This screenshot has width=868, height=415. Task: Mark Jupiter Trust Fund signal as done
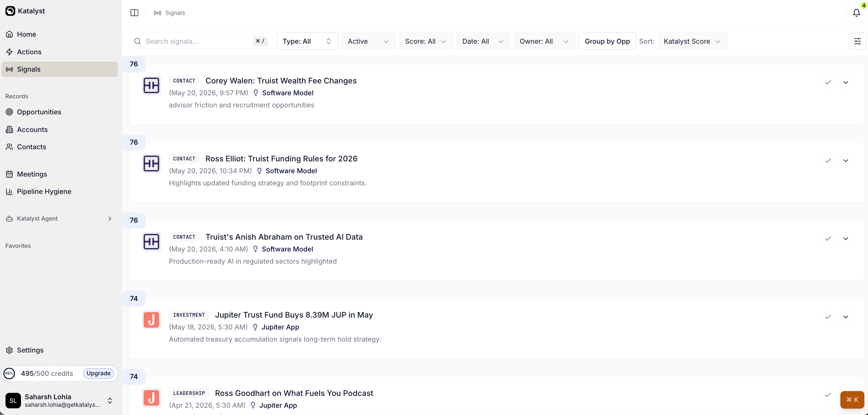click(x=828, y=317)
